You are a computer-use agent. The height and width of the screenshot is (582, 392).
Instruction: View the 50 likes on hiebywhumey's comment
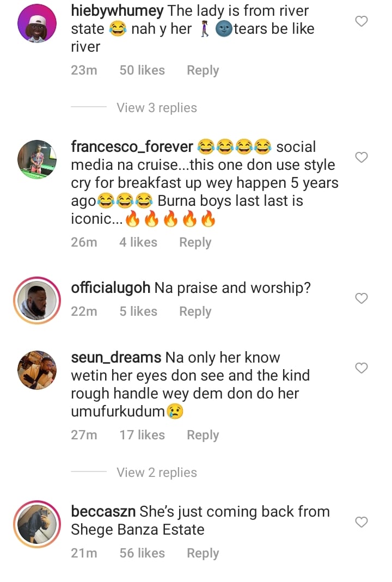click(x=142, y=71)
